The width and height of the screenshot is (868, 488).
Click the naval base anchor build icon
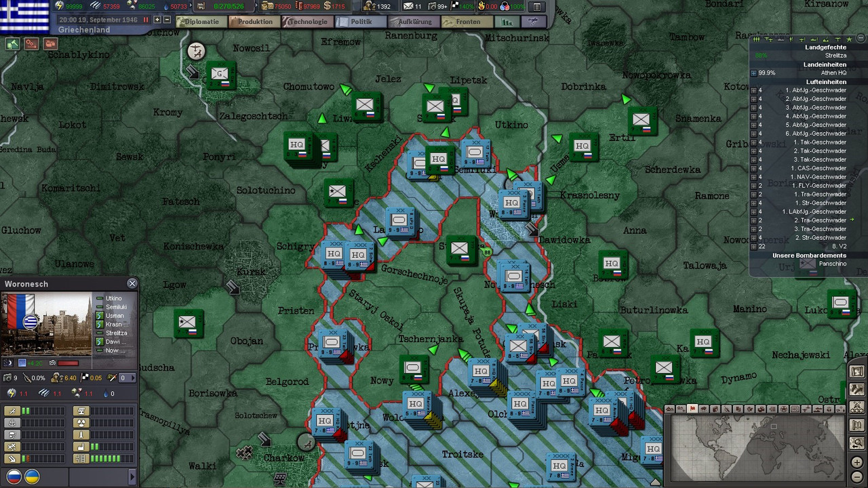click(x=12, y=422)
